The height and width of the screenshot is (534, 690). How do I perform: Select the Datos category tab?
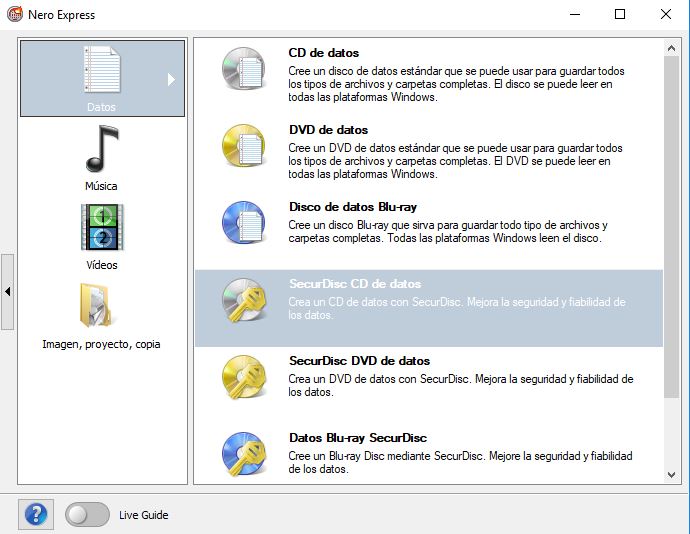(x=101, y=79)
